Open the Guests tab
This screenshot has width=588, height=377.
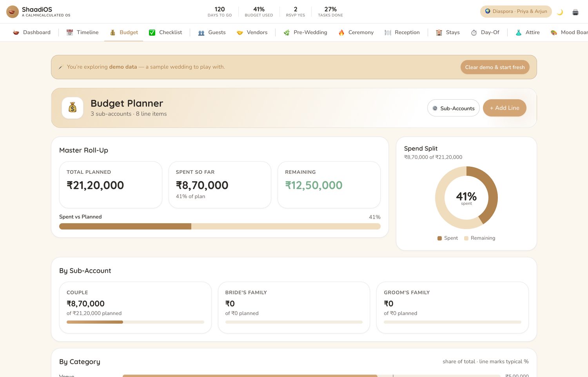pos(212,33)
